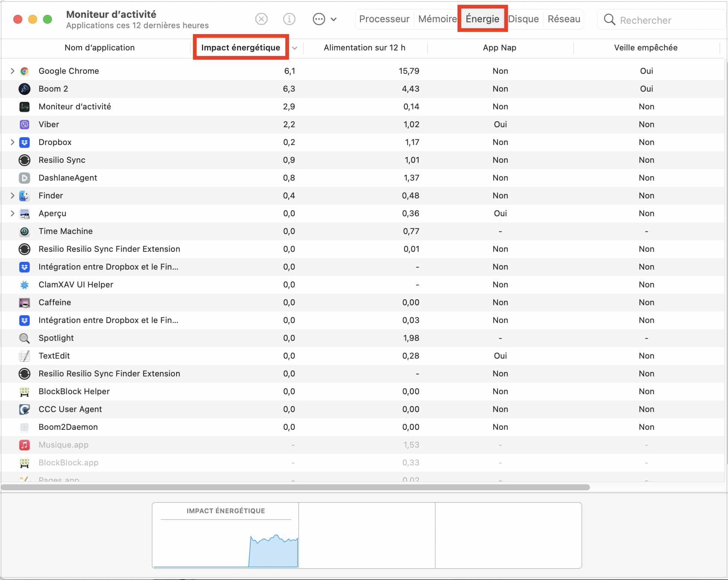
Task: Click the Moniteur d'activité row icon
Action: [x=24, y=107]
